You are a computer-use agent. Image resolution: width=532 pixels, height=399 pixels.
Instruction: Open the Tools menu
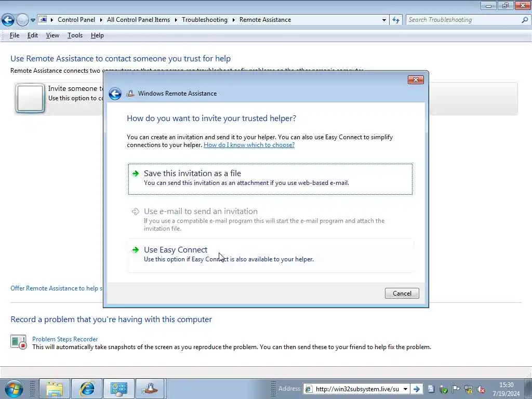pyautogui.click(x=75, y=35)
